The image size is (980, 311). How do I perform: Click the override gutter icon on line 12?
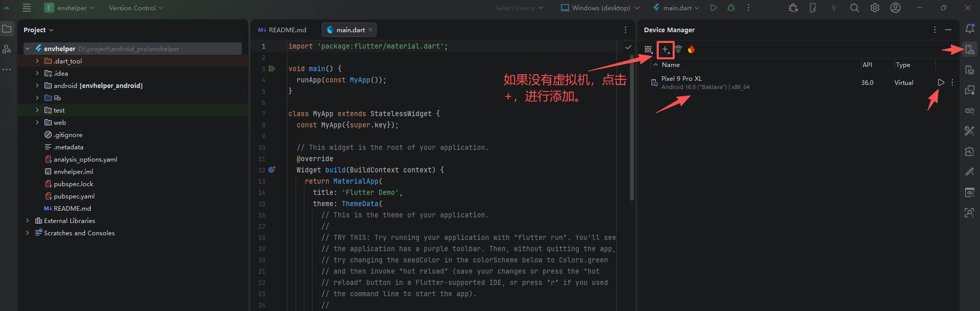(272, 169)
